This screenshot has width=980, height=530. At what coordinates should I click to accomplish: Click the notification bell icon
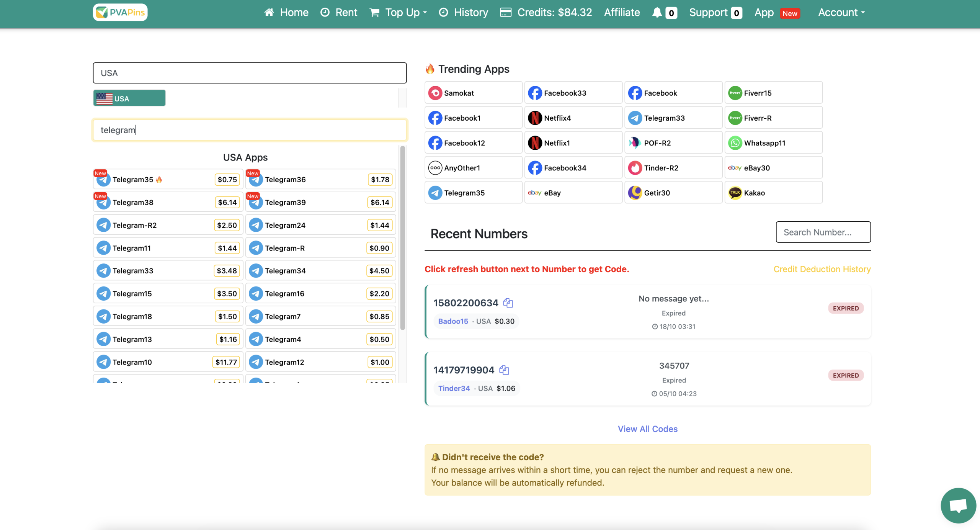657,13
